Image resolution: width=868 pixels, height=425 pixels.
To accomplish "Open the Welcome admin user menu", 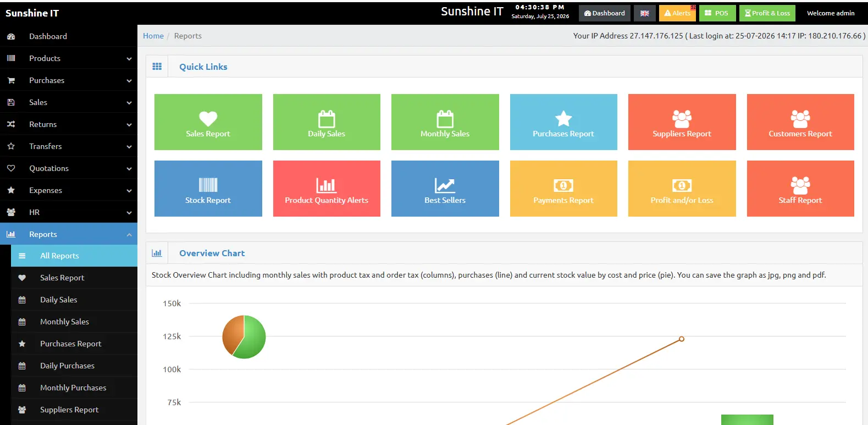I will click(x=831, y=13).
